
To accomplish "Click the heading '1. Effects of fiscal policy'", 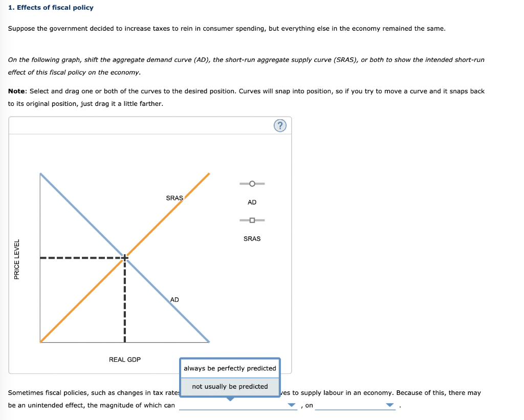I will point(51,7).
